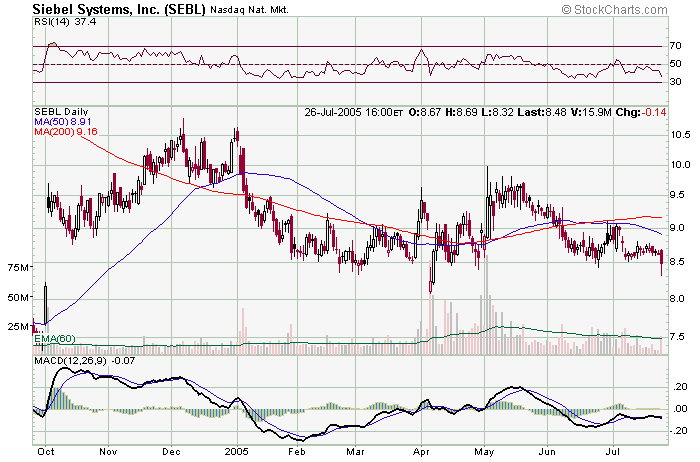Viewport: 700px width, 462px height.
Task: Click the Nov month label
Action: click(x=108, y=452)
